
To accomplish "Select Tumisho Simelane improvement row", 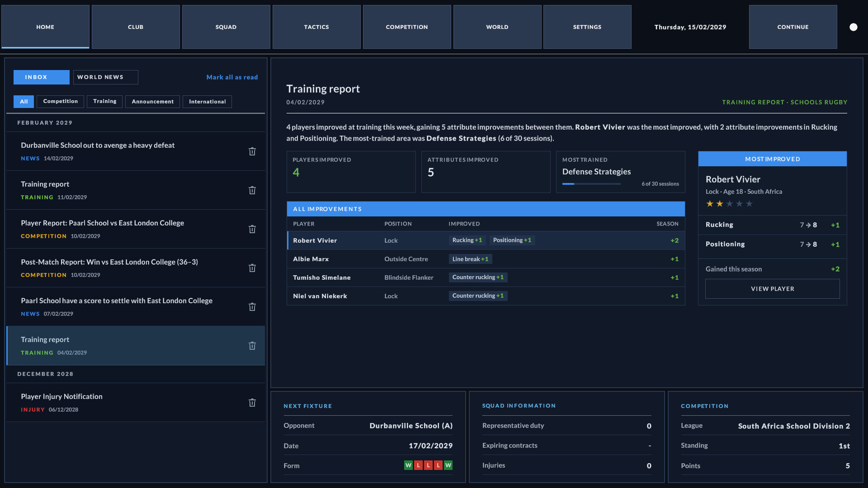I will (486, 277).
